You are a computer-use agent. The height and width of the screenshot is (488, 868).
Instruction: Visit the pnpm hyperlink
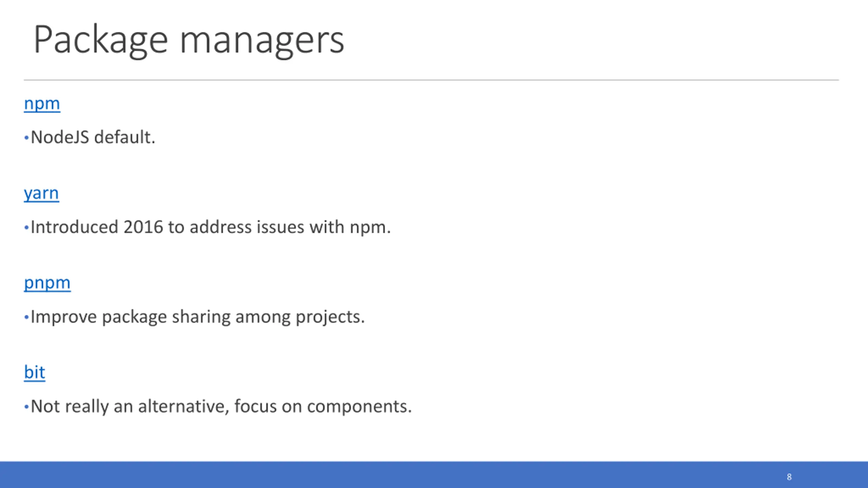click(x=47, y=283)
